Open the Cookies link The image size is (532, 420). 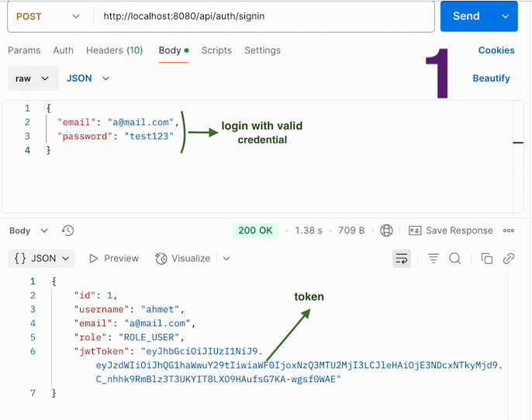tap(496, 50)
